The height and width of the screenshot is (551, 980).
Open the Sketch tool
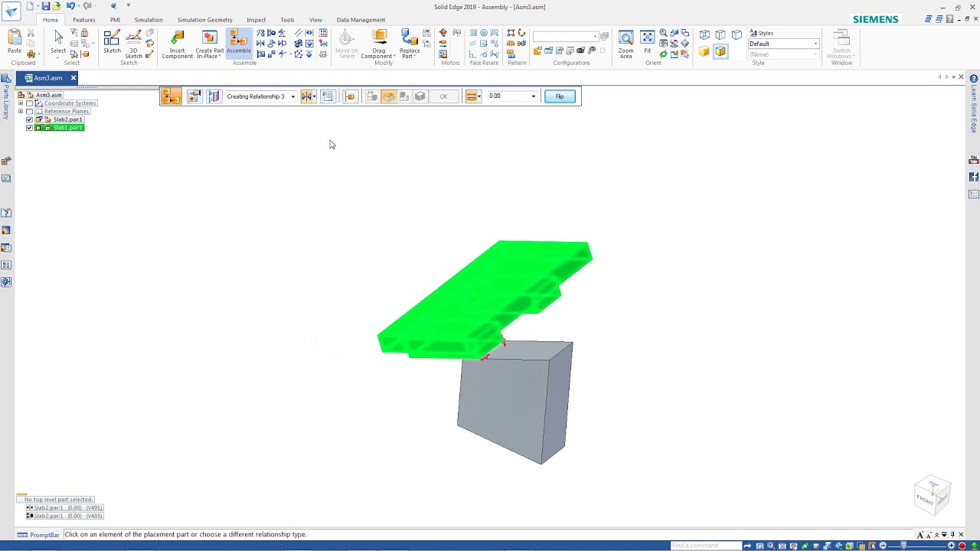point(112,41)
